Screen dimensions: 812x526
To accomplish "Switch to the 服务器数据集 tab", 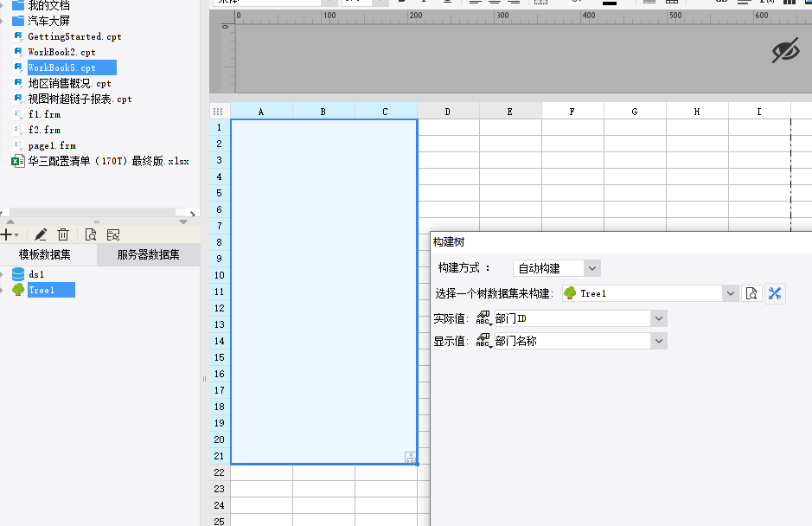I will point(149,254).
